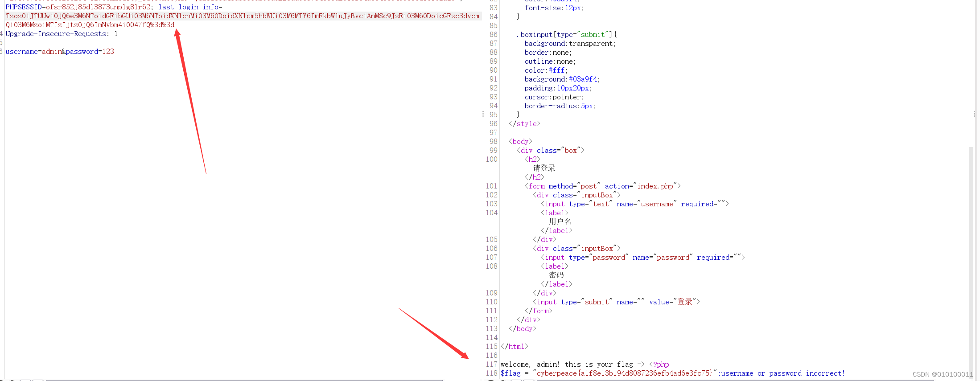The height and width of the screenshot is (381, 980).
Task: Click the closing </style> tag
Action: (524, 124)
